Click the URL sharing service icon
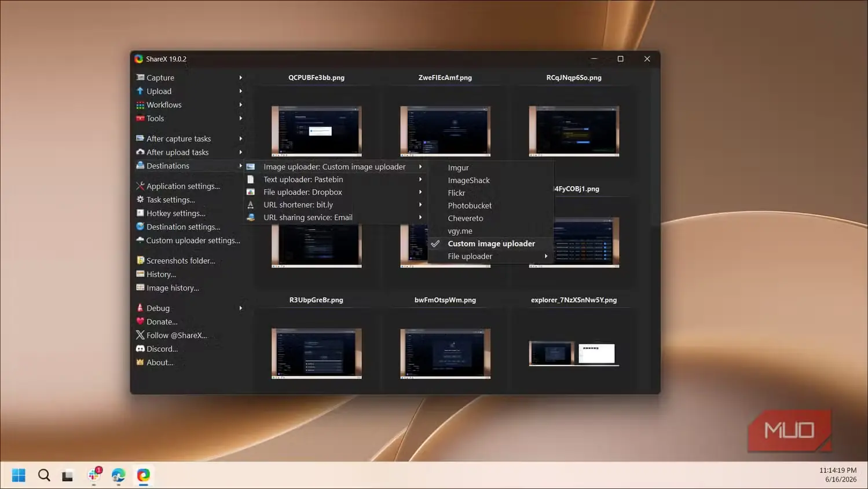The width and height of the screenshot is (868, 489). click(251, 218)
